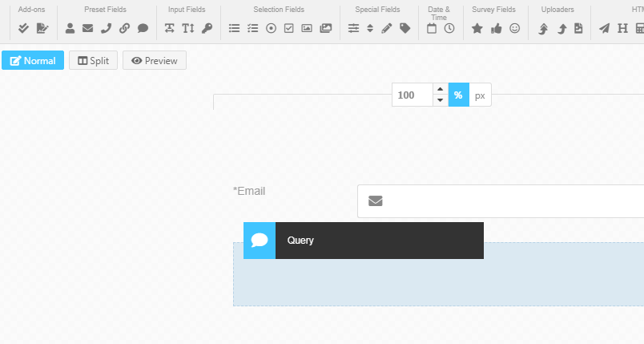The height and width of the screenshot is (344, 644).
Task: Insert the single file uploader field
Action: [561, 28]
